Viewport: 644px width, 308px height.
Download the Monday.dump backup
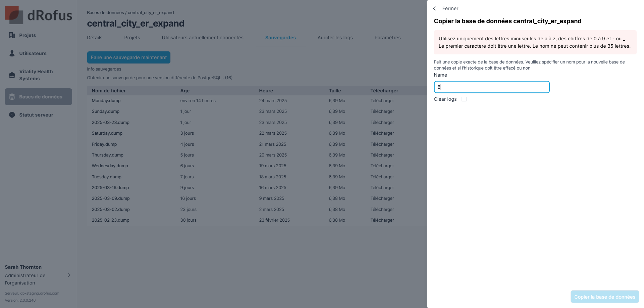[382, 101]
